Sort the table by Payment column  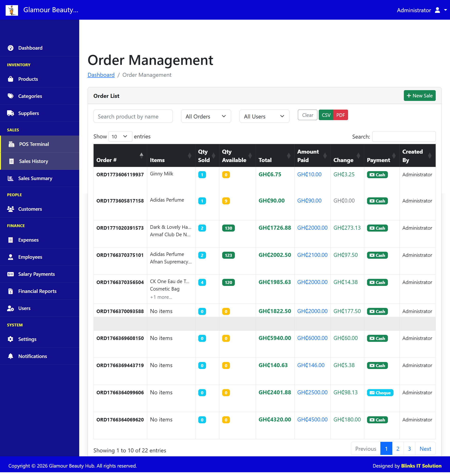[382, 155]
